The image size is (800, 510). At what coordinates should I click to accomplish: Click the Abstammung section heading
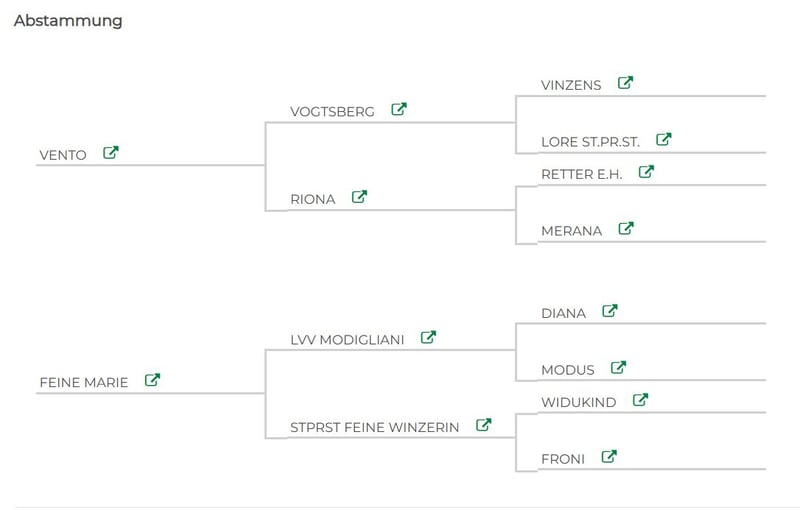click(x=68, y=21)
